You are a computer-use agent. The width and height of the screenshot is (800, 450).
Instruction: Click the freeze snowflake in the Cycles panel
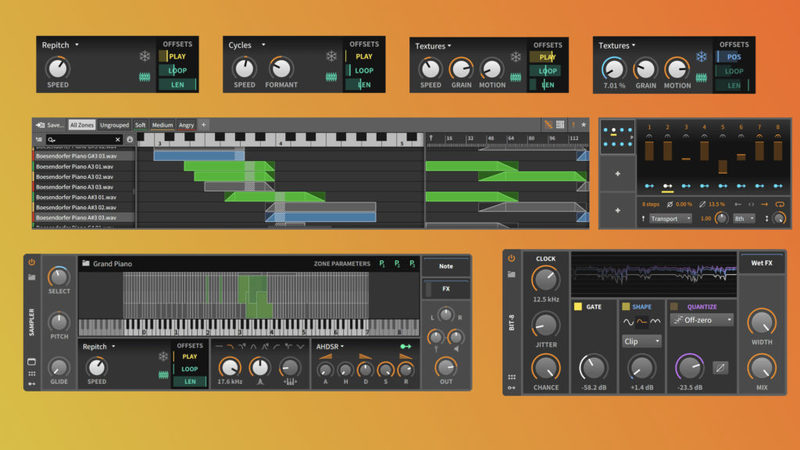pos(331,57)
